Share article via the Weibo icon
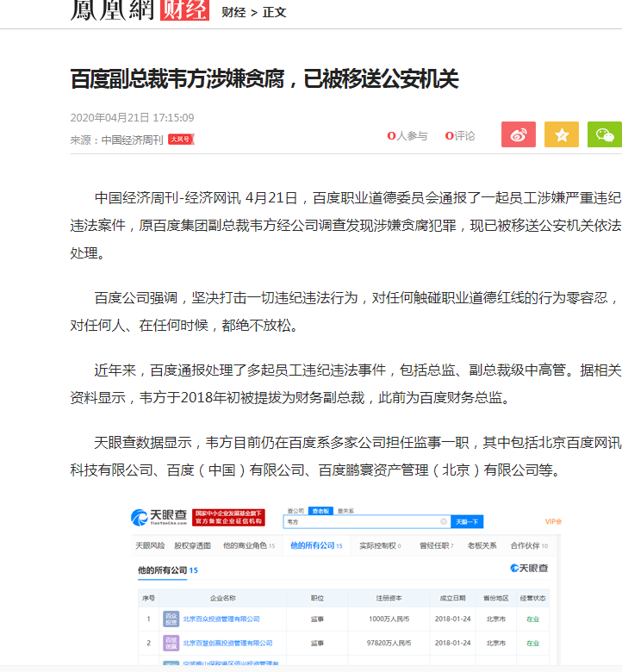 pyautogui.click(x=519, y=134)
